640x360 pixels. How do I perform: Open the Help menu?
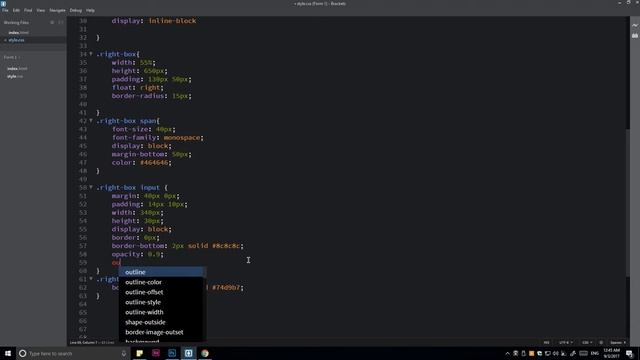(x=90, y=10)
